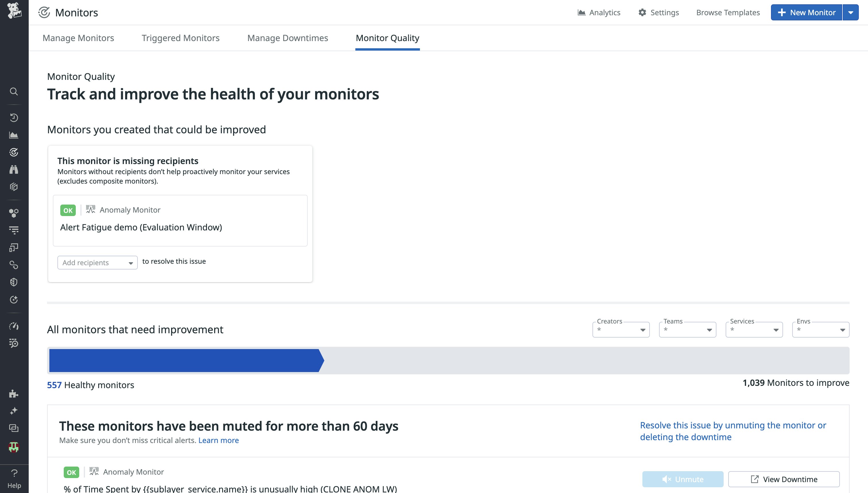Click the history clock icon in sidebar
868x493 pixels.
tap(14, 118)
